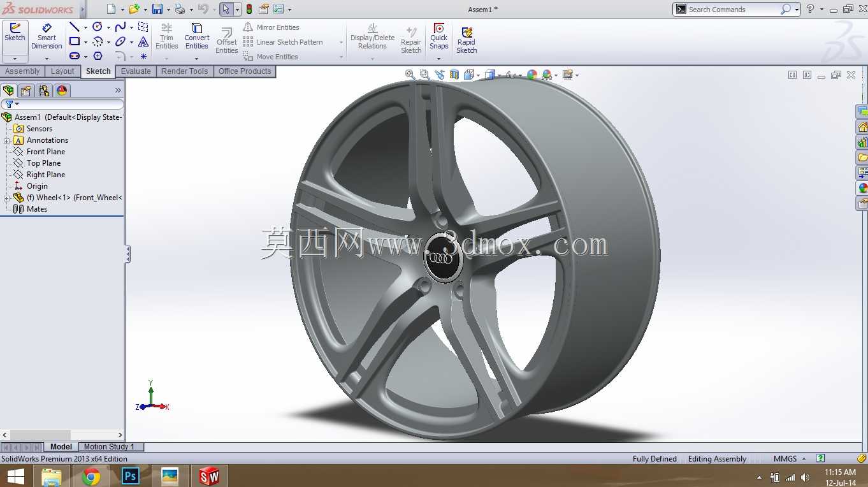
Task: Click Section View icon
Action: (x=454, y=75)
